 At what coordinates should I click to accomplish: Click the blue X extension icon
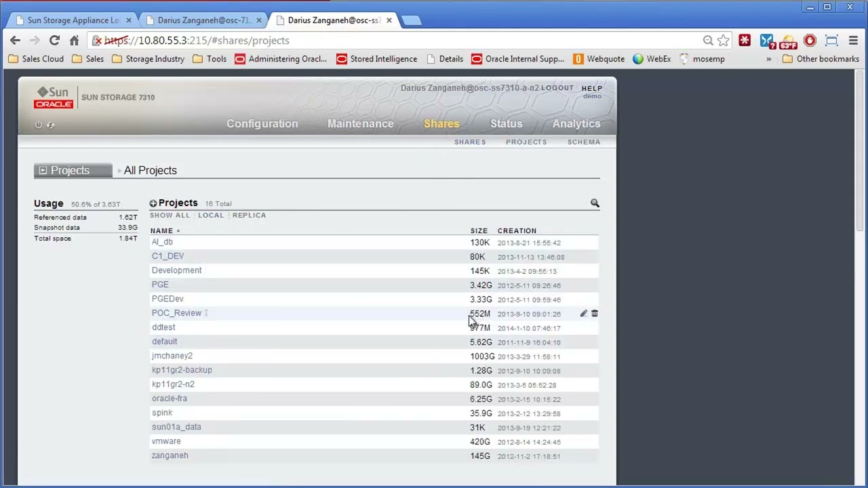pos(766,41)
